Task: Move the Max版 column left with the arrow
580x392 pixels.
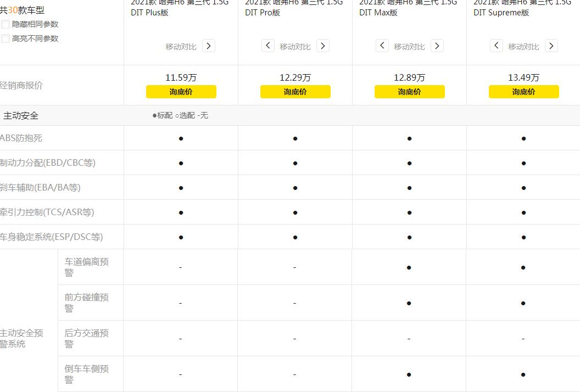Action: click(x=382, y=46)
